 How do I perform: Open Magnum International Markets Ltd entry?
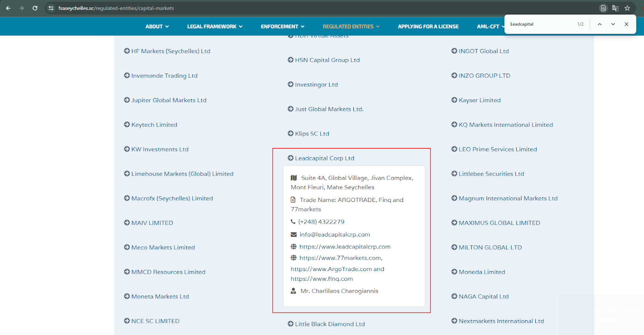pos(505,198)
